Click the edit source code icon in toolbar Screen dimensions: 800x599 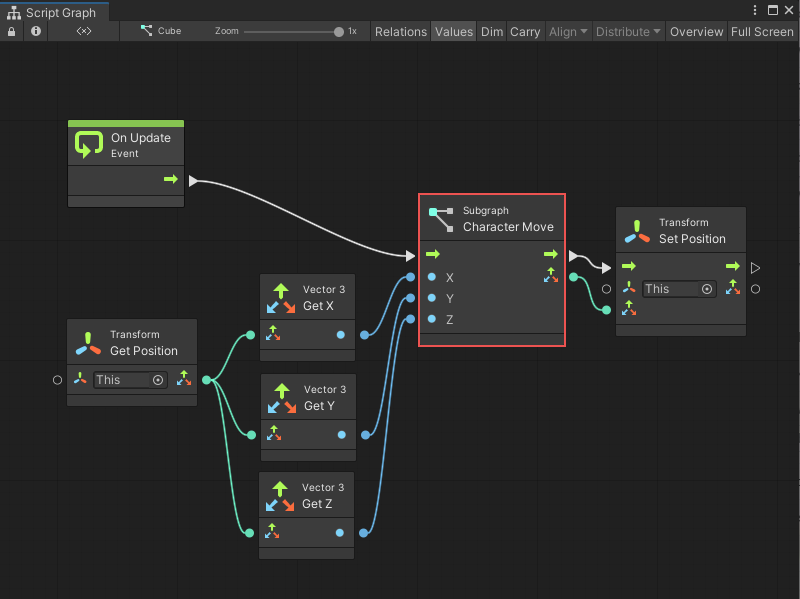coord(83,31)
